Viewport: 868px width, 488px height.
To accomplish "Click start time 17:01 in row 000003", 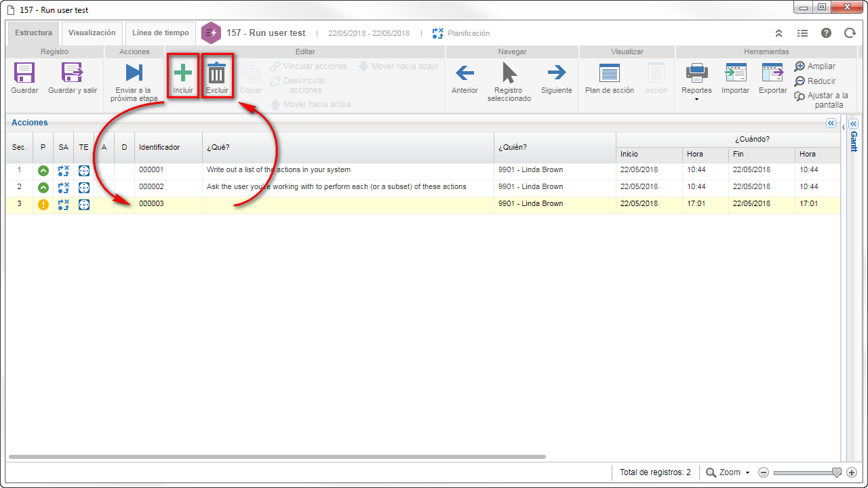I will click(696, 204).
